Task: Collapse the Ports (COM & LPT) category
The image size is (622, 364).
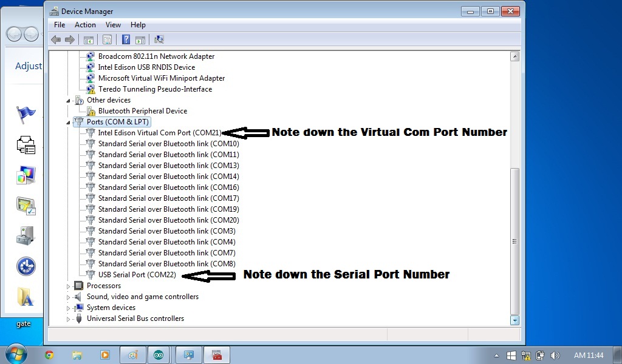Action: 68,123
